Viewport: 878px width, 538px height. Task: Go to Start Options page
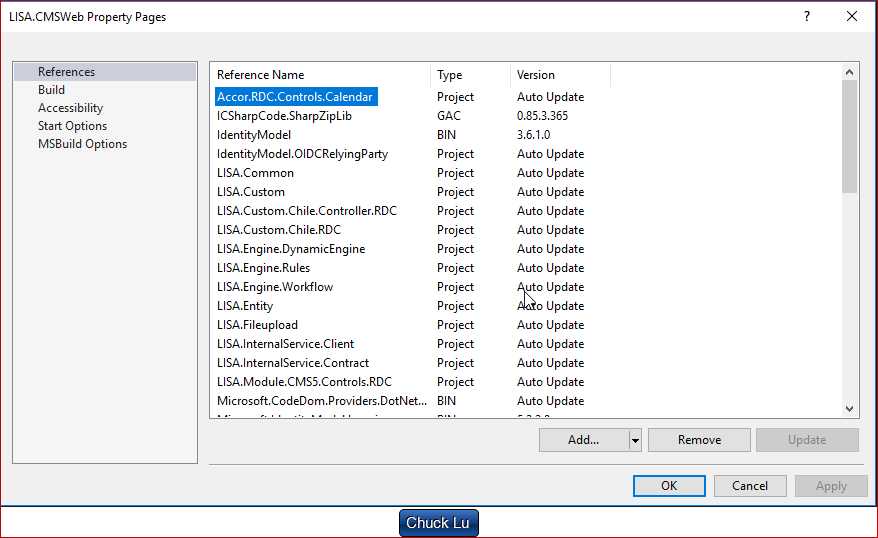(x=72, y=125)
